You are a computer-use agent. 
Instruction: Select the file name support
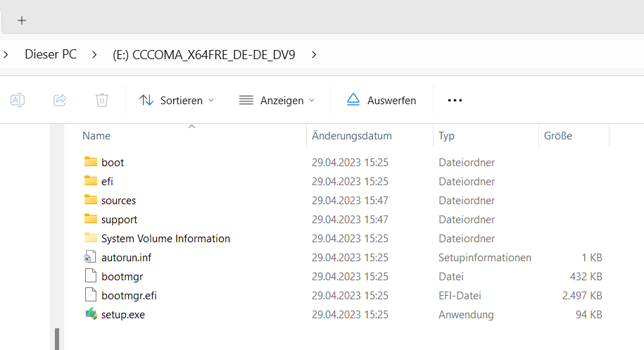click(119, 220)
